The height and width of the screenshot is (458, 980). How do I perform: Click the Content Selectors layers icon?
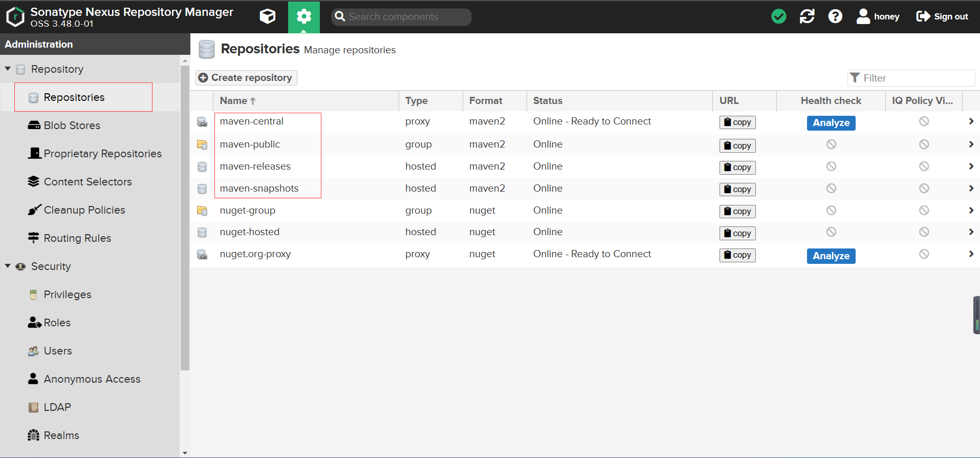pyautogui.click(x=34, y=181)
